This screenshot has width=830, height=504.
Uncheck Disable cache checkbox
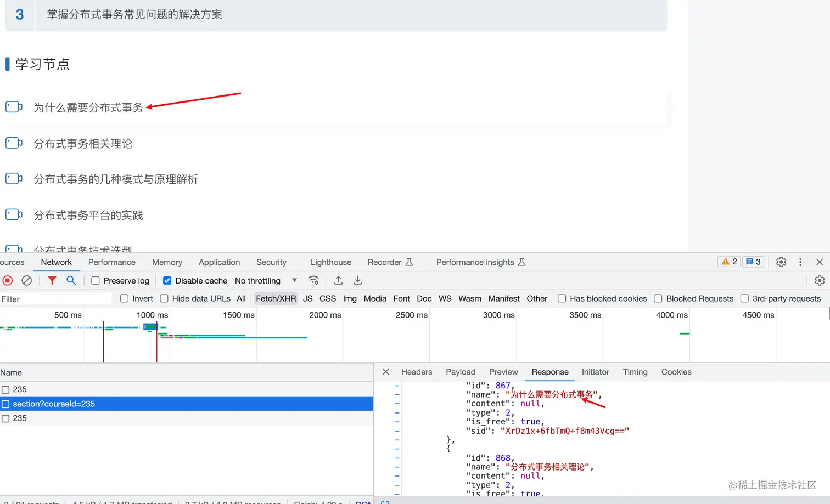point(167,281)
